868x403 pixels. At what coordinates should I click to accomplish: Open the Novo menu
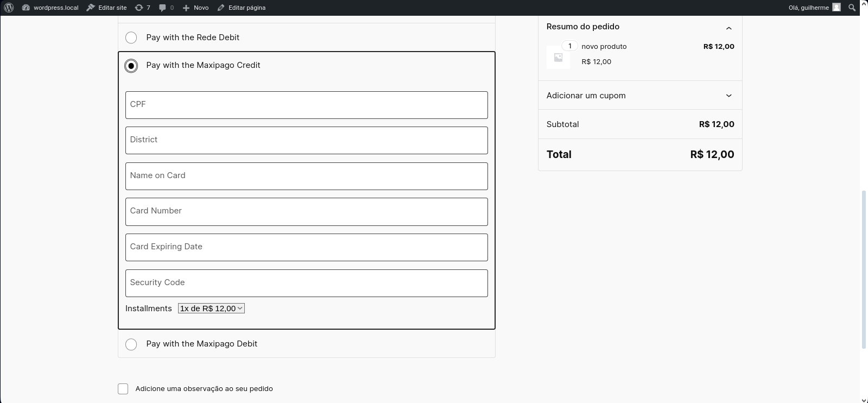point(195,8)
